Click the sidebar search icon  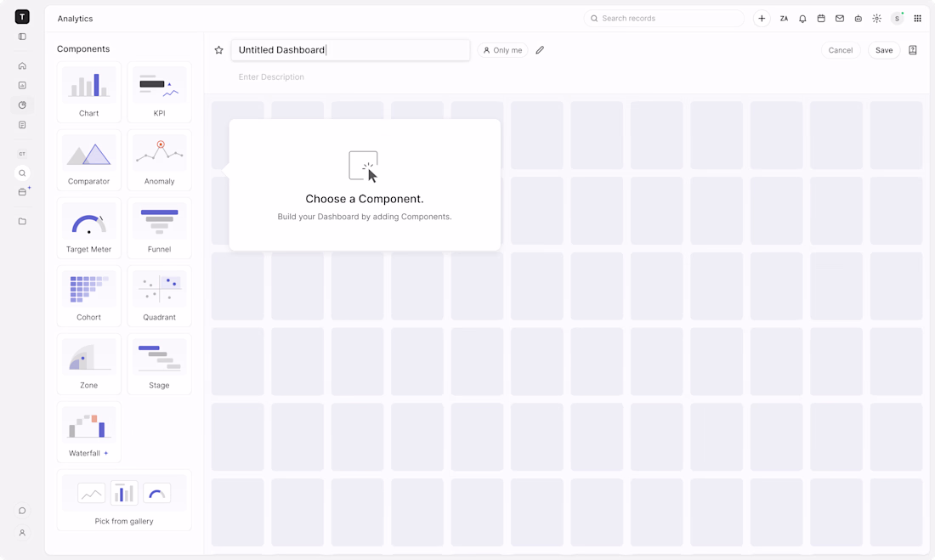[22, 173]
